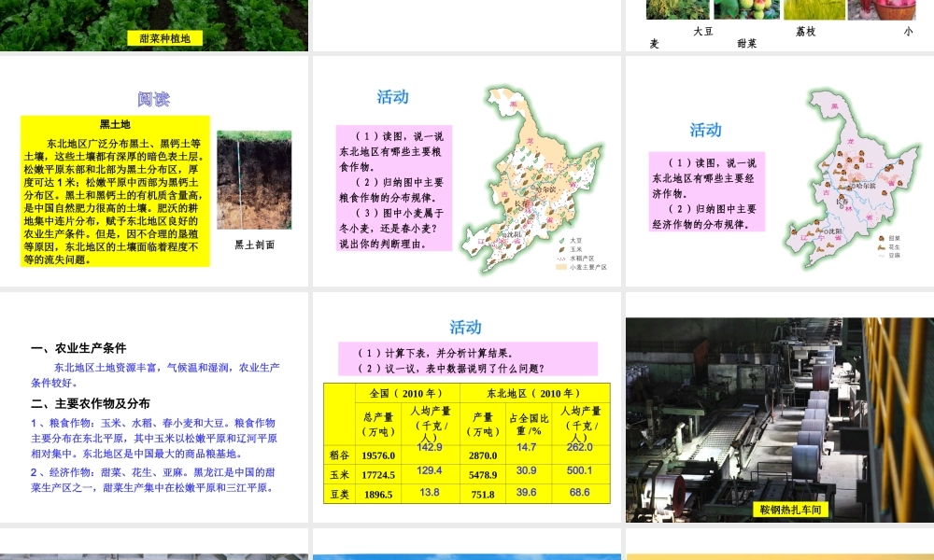Click the 玉米 row label in table

340,475
